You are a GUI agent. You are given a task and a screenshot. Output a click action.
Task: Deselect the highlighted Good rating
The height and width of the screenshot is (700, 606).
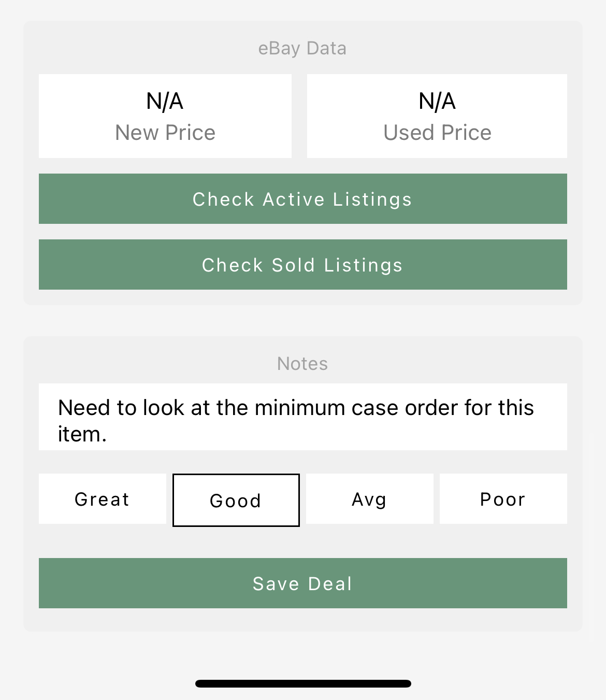(236, 499)
